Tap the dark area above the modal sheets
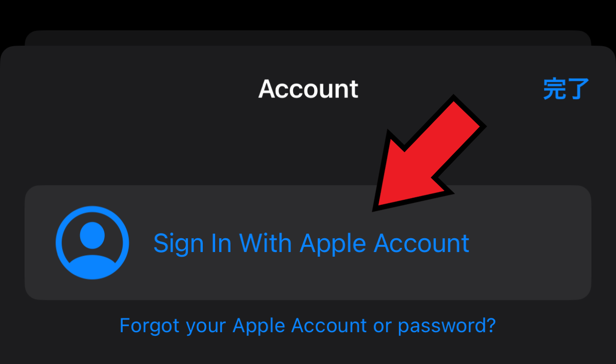The width and height of the screenshot is (616, 364). [x=308, y=14]
